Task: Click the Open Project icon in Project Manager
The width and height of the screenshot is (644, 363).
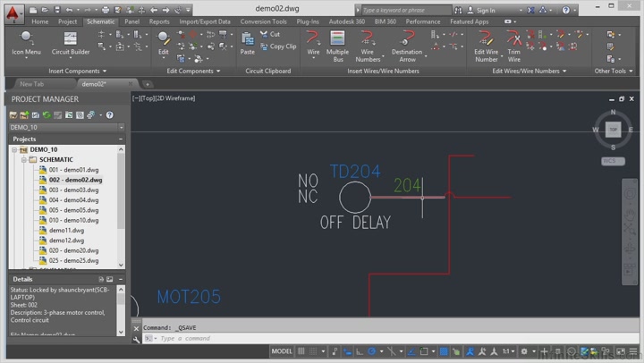Action: coord(13,115)
